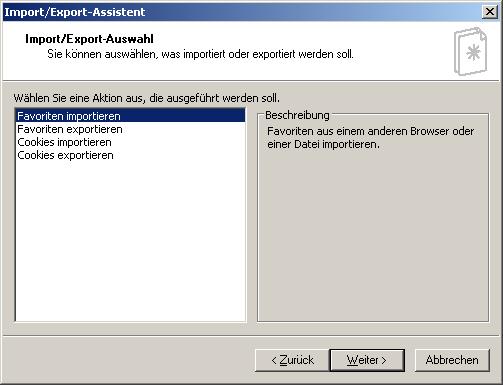503x385 pixels.
Task: Click the description text about Favoriten importieren
Action: tap(371, 138)
